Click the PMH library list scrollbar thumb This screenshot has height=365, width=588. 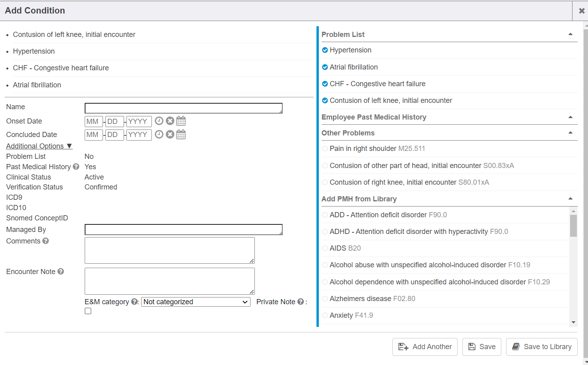tap(573, 226)
